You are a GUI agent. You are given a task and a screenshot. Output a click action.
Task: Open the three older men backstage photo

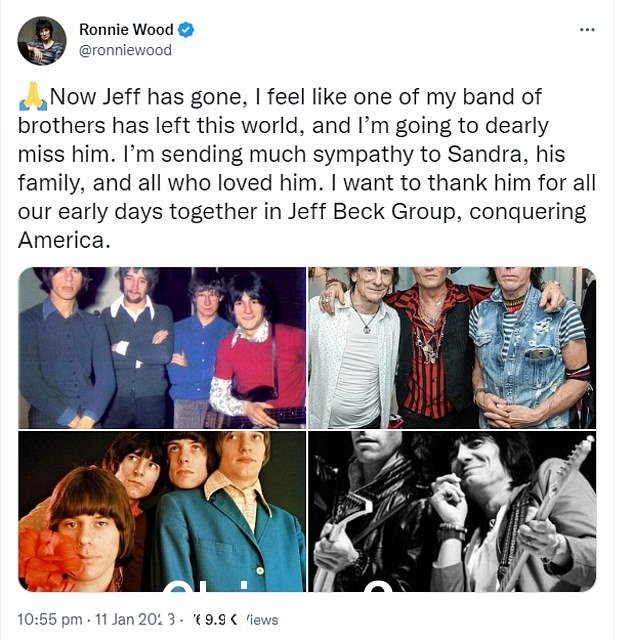point(452,347)
